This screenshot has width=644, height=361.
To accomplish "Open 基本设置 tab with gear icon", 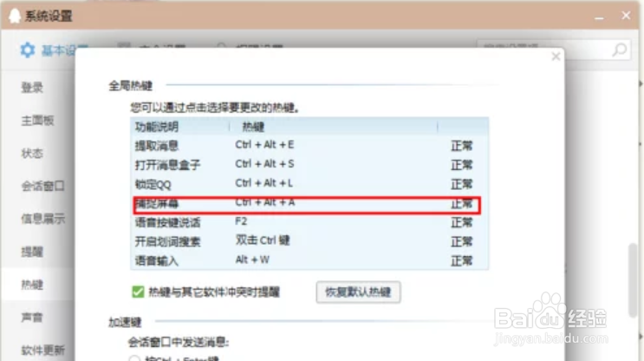I will pyautogui.click(x=55, y=50).
